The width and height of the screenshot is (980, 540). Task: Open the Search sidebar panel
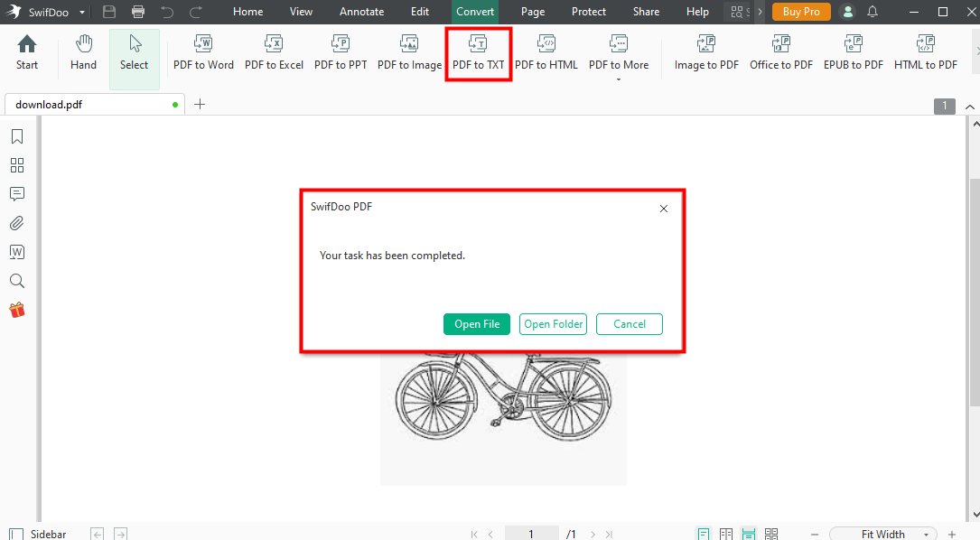pos(17,281)
